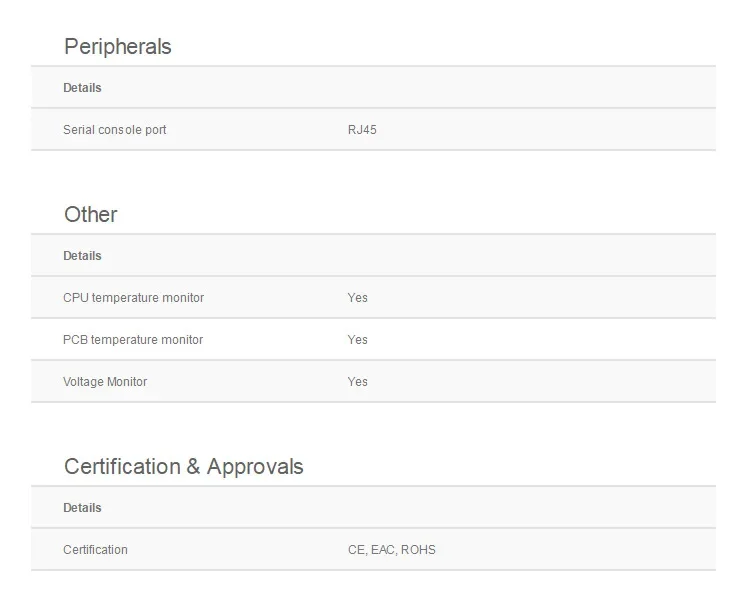Click Yes beside Voltage Monitor

(357, 382)
